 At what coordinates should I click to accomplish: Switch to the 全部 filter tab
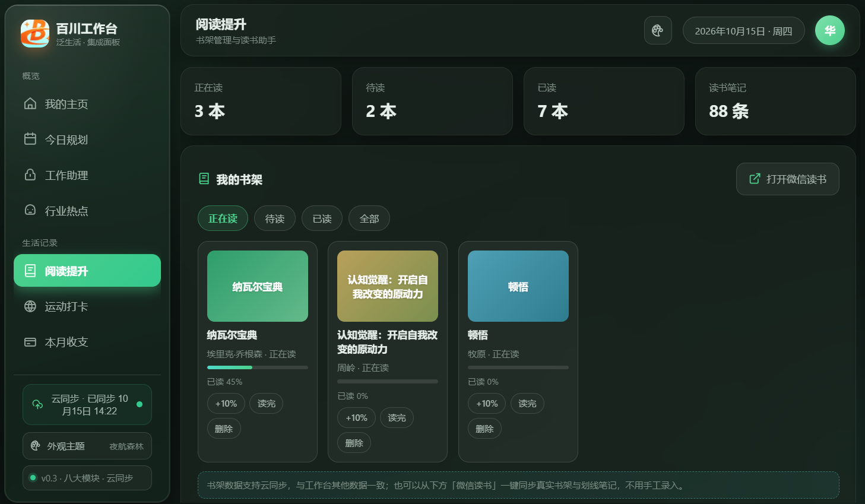pos(369,218)
